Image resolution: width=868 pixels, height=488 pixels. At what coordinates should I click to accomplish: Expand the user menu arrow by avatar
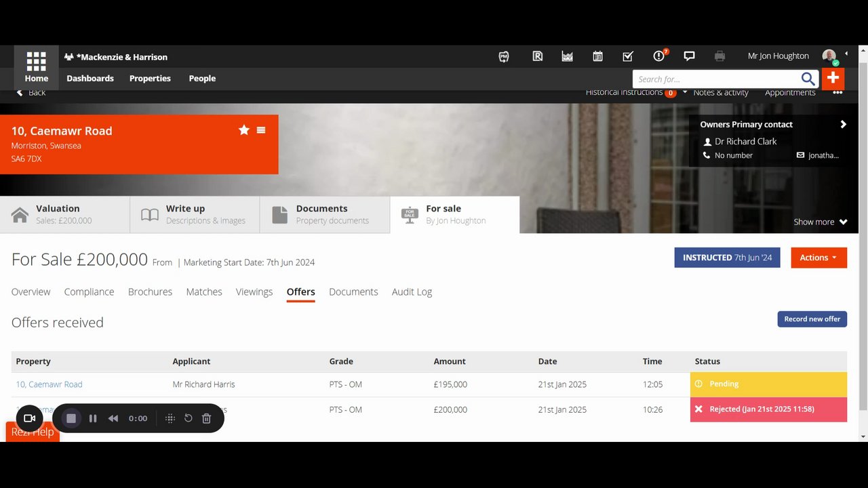(x=846, y=54)
